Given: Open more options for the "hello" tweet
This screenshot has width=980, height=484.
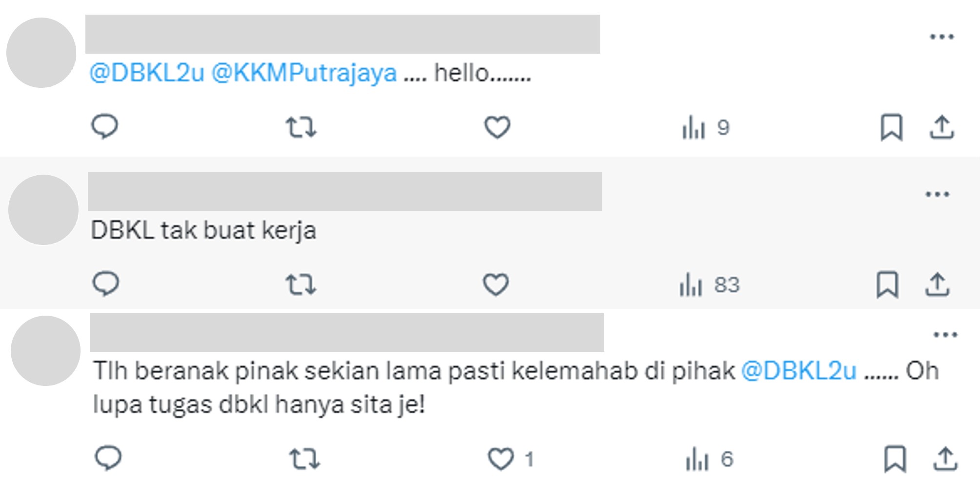Looking at the screenshot, I should (941, 37).
